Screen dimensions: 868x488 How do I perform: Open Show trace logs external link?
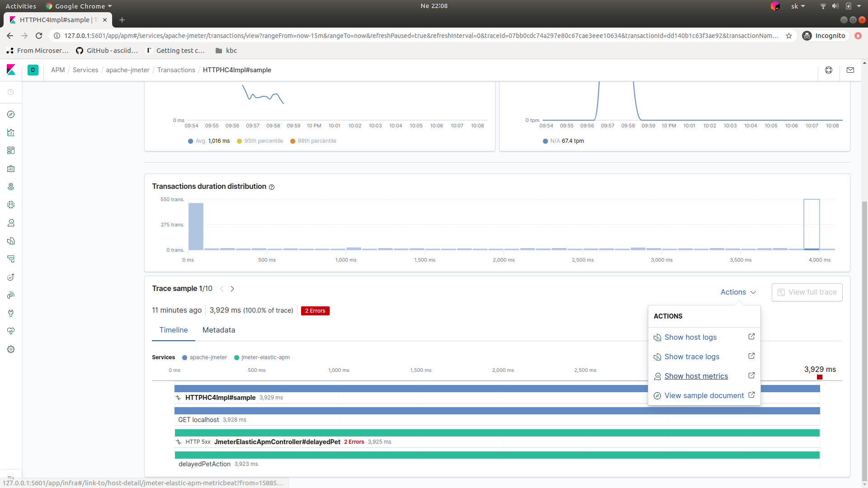click(751, 357)
